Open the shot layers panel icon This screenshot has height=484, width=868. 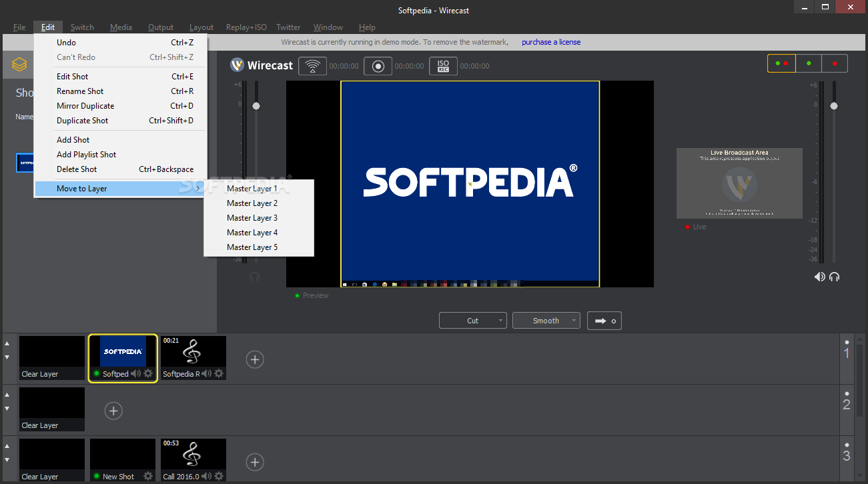pyautogui.click(x=19, y=65)
